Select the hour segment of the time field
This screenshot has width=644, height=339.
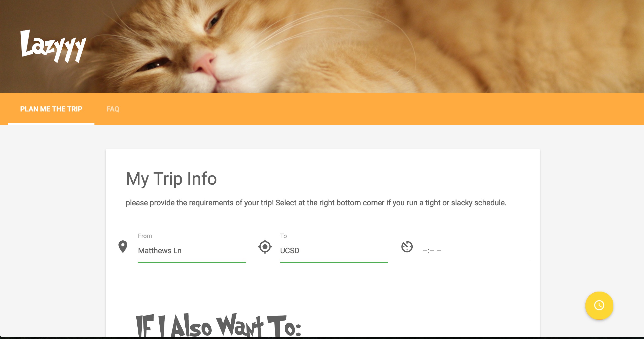425,251
